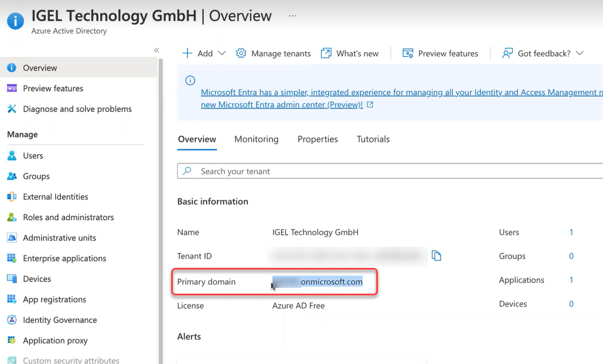The width and height of the screenshot is (603, 364).
Task: Click the Users icon in sidebar
Action: (x=12, y=156)
